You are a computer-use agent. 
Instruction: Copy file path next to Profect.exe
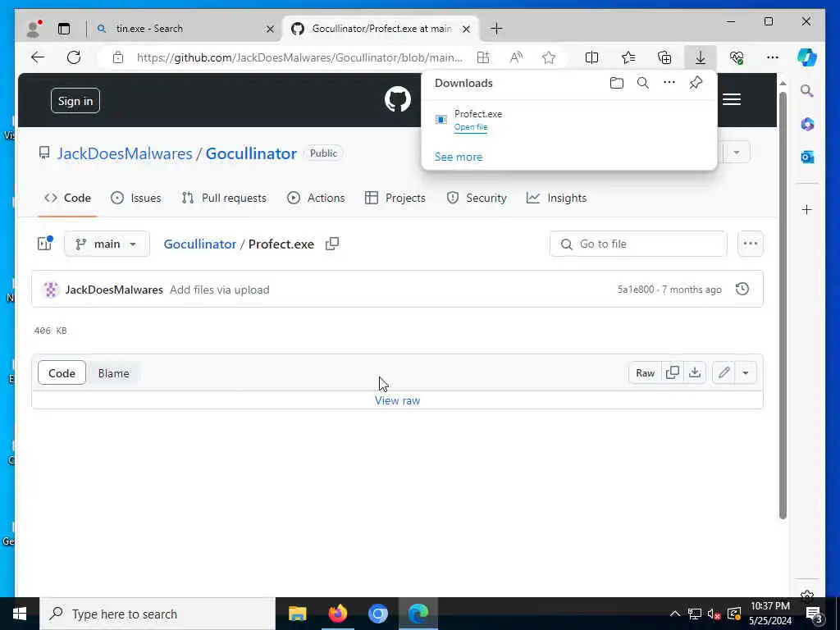click(x=332, y=244)
